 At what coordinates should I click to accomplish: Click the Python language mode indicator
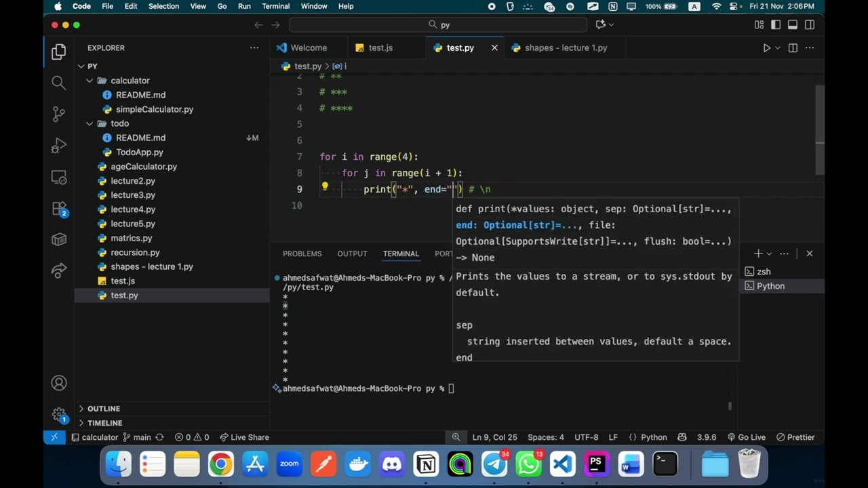(x=654, y=437)
